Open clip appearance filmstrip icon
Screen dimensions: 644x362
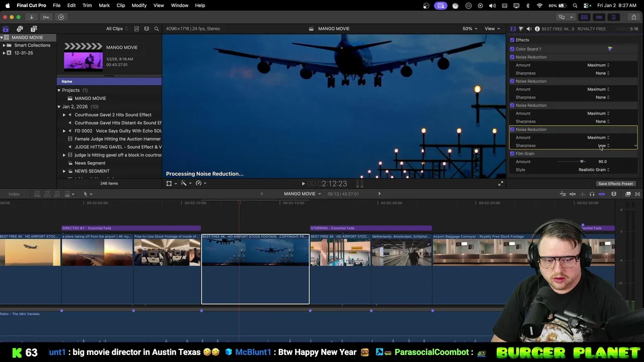click(146, 29)
